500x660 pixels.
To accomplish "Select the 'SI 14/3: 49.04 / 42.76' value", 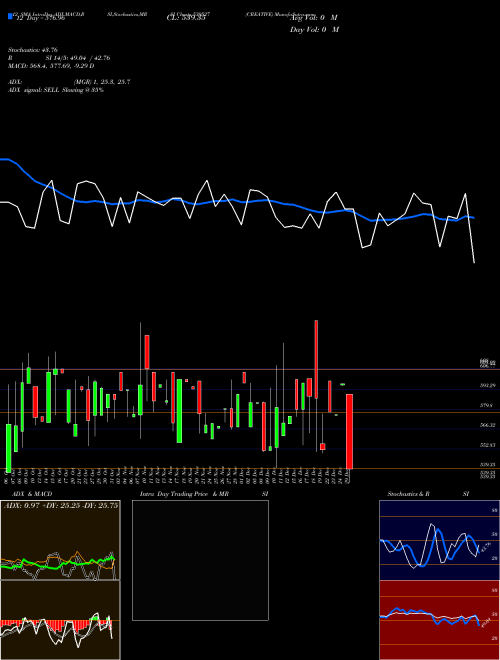I will tap(78, 58).
